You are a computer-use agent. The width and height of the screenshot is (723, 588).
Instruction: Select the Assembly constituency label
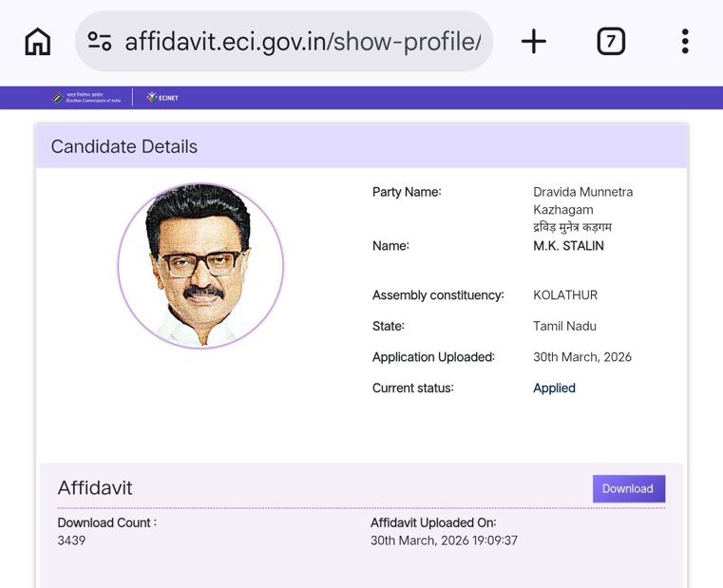pos(438,295)
